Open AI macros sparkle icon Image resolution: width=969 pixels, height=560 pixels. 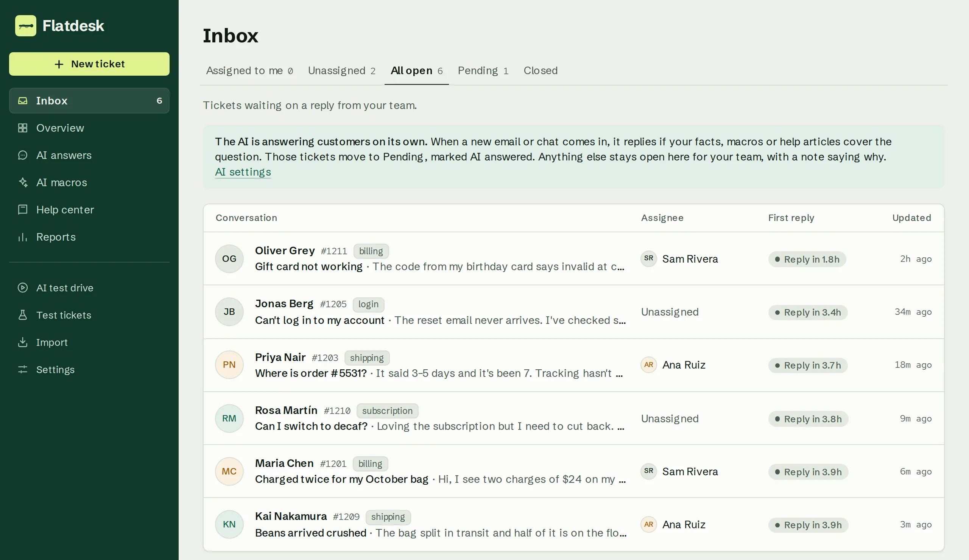click(x=23, y=182)
